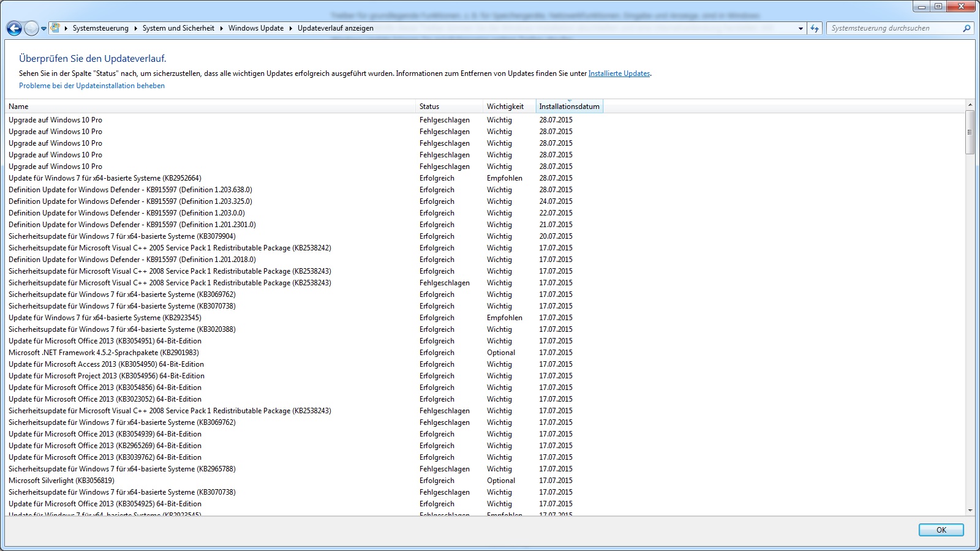Confirm with the OK button
Screen dimensions: 980x551
pyautogui.click(x=941, y=530)
